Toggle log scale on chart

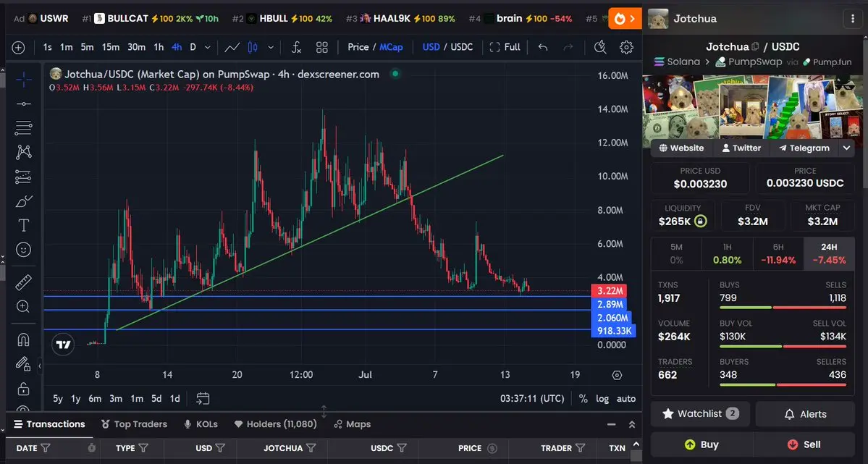pos(602,399)
